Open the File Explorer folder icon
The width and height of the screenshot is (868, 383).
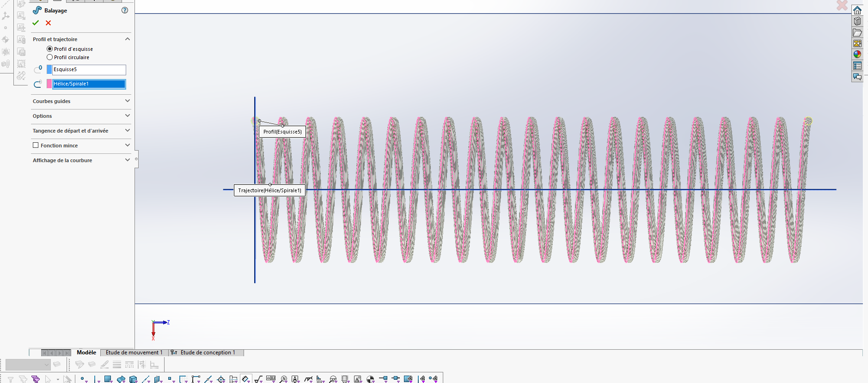click(857, 32)
